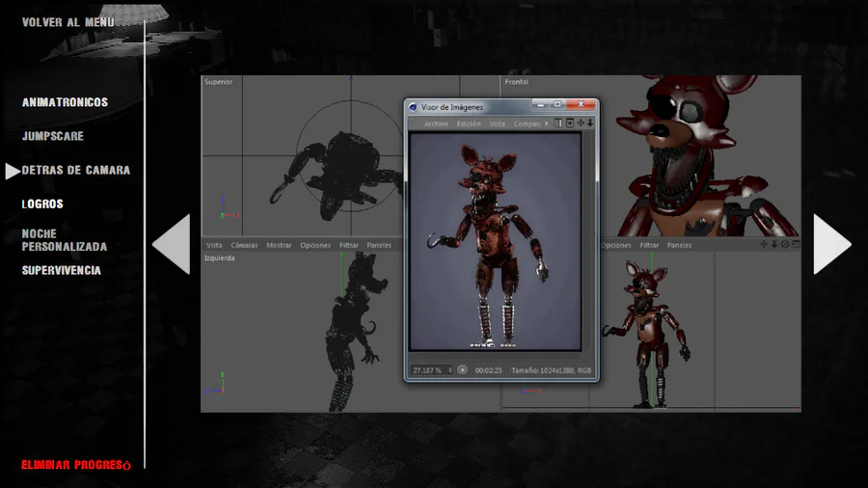The image size is (868, 488).
Task: Expand the menu overflow arrow in viewer
Action: pos(547,123)
